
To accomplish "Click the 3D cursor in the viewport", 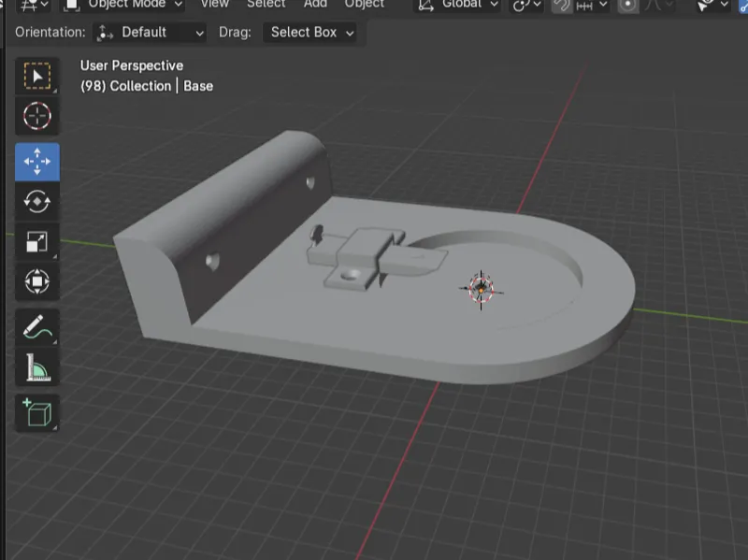I will pos(481,289).
